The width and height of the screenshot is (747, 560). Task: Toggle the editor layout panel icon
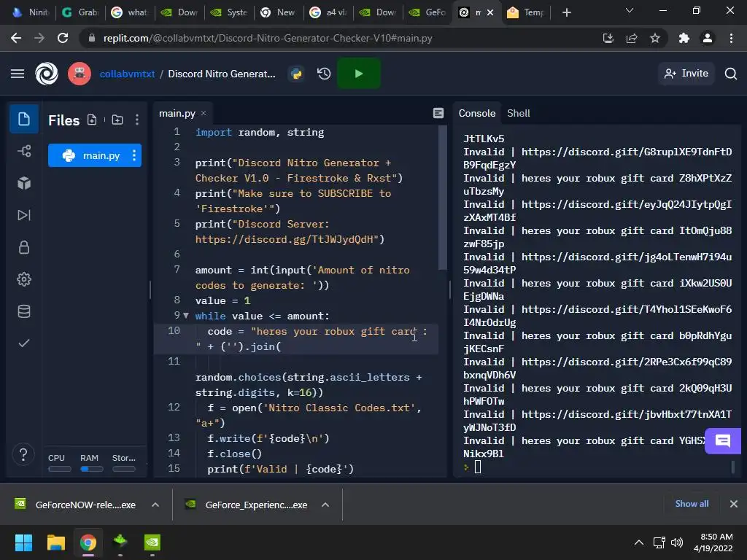click(x=438, y=113)
